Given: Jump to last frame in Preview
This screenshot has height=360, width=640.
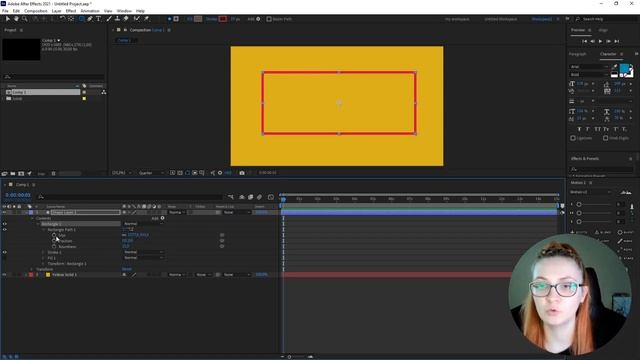Looking at the screenshot, I should pyautogui.click(x=617, y=41).
